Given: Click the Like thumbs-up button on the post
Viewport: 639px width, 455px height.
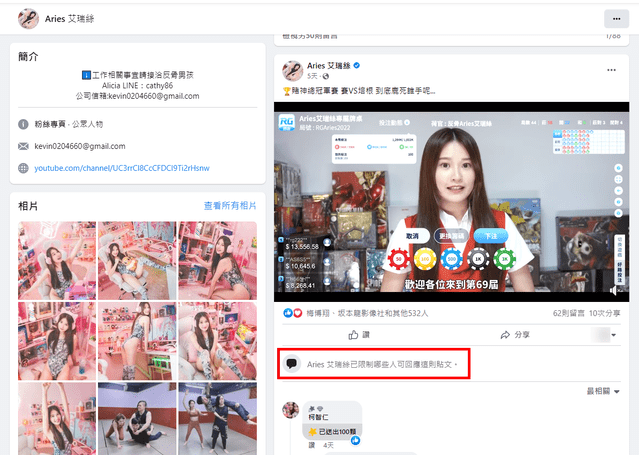Looking at the screenshot, I should click(359, 335).
